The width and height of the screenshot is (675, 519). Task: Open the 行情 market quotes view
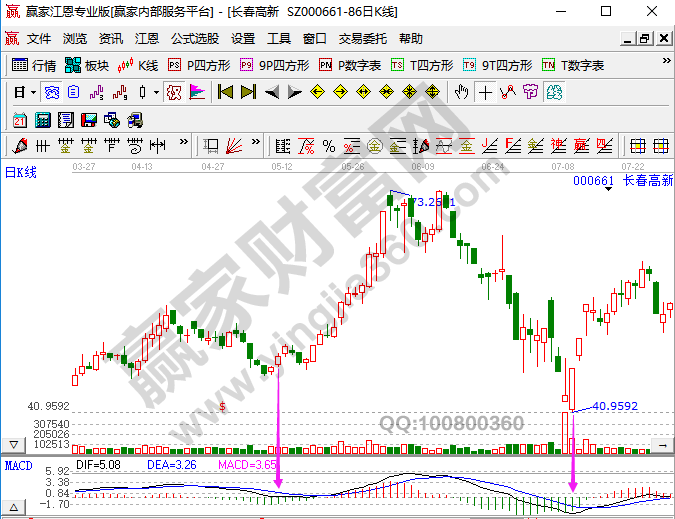click(x=33, y=66)
